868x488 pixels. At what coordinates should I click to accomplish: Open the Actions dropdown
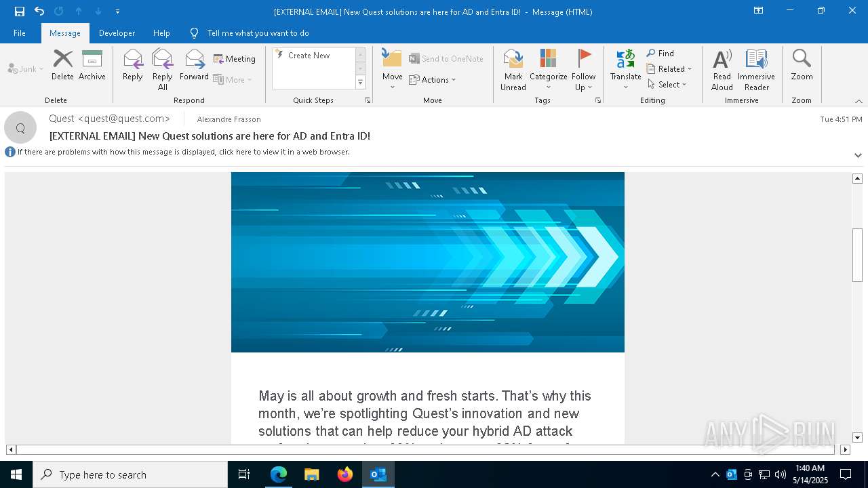[x=433, y=79]
